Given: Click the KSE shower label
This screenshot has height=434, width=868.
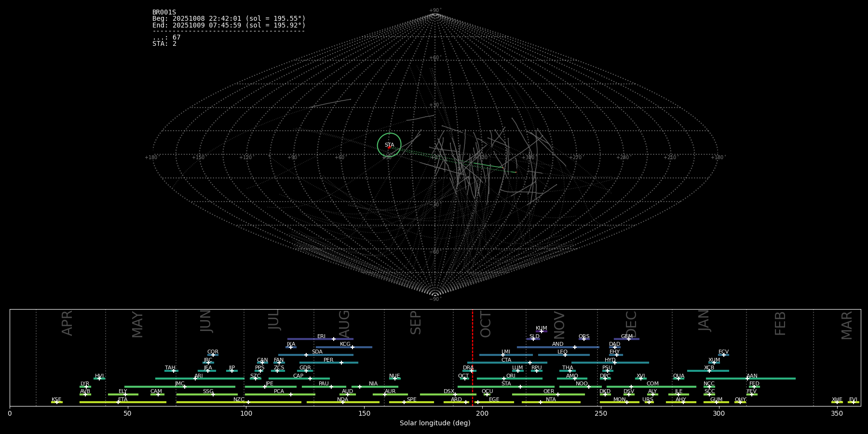Looking at the screenshot, I should (56, 399).
